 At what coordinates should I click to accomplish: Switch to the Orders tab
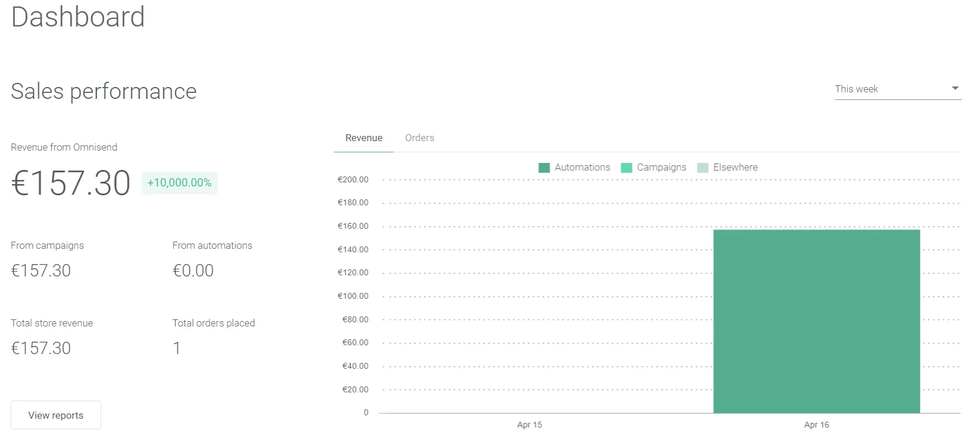click(419, 138)
